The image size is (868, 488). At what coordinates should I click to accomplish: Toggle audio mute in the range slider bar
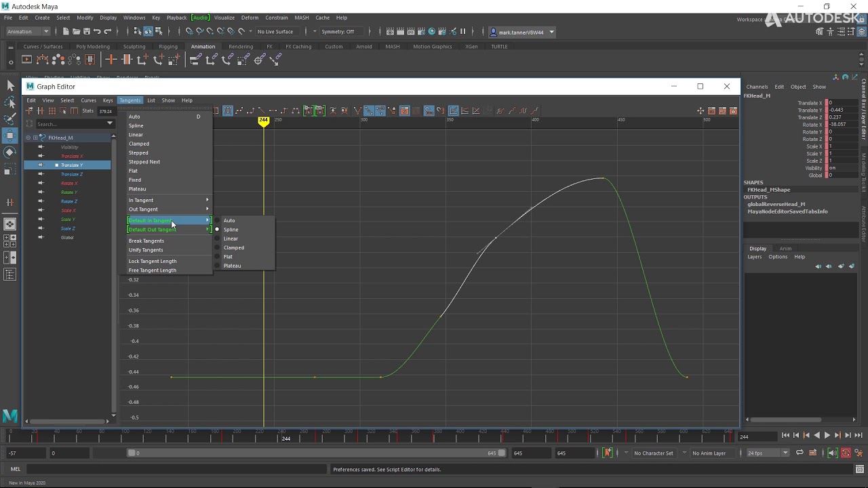click(x=833, y=453)
